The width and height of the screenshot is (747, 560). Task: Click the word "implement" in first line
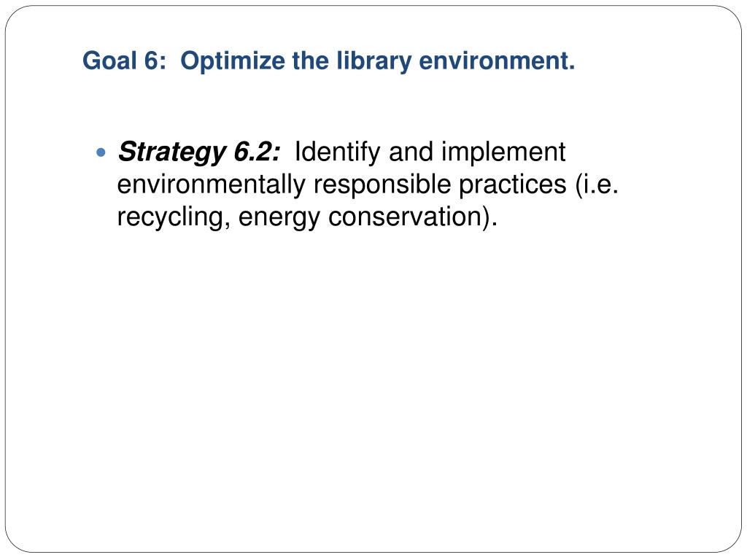503,153
